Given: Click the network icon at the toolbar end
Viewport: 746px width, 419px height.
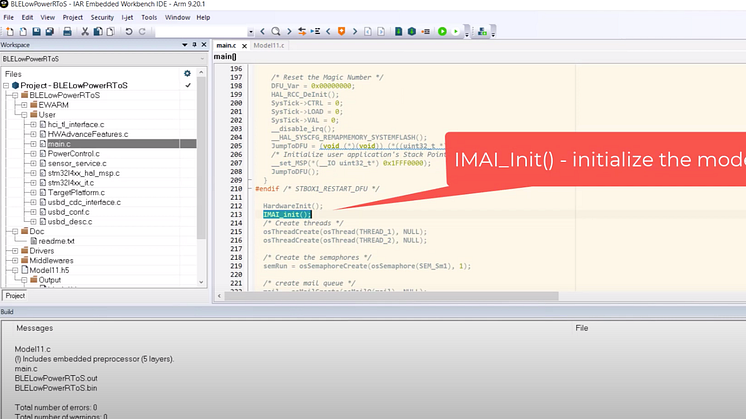Looking at the screenshot, I should point(482,31).
